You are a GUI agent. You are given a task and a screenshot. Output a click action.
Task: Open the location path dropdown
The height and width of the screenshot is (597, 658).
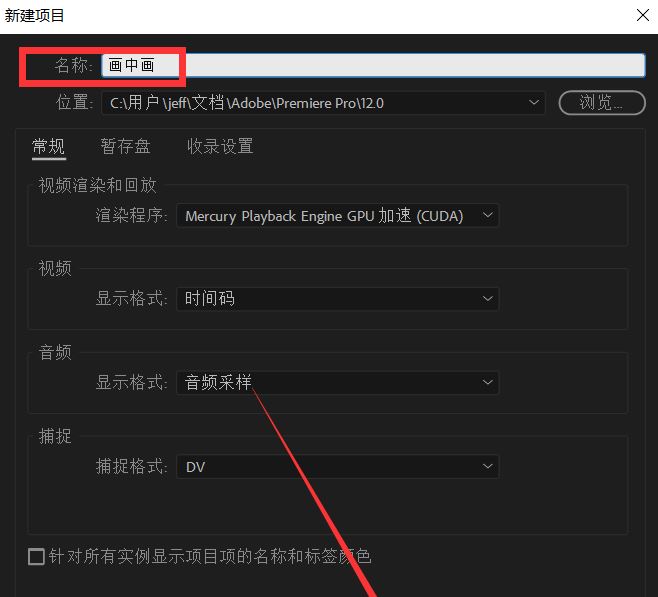323,103
